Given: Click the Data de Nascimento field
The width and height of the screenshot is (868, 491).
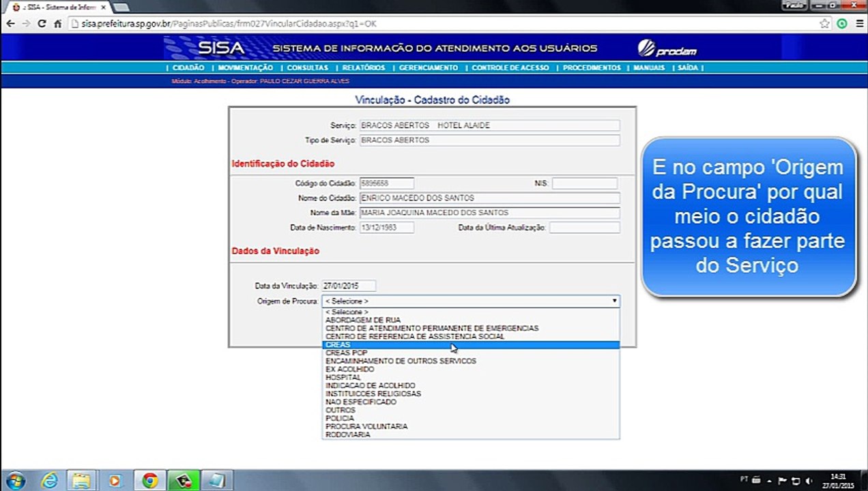Looking at the screenshot, I should (387, 228).
